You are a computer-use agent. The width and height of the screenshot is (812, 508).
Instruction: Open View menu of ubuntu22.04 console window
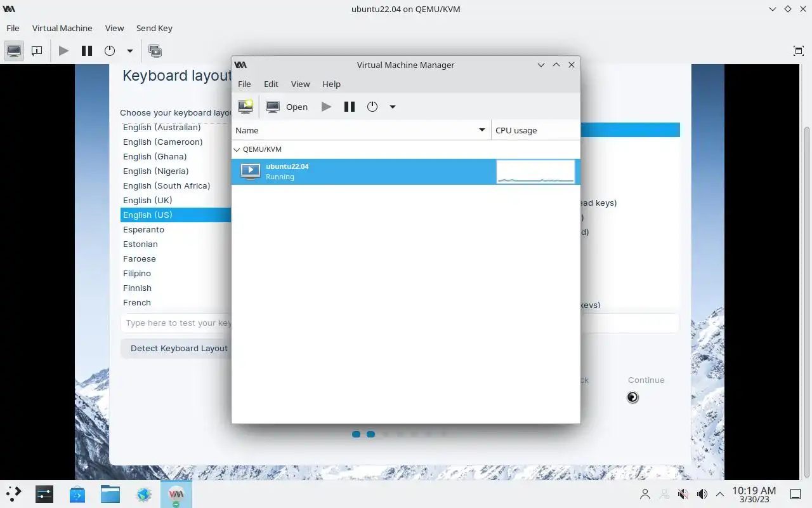(x=114, y=28)
